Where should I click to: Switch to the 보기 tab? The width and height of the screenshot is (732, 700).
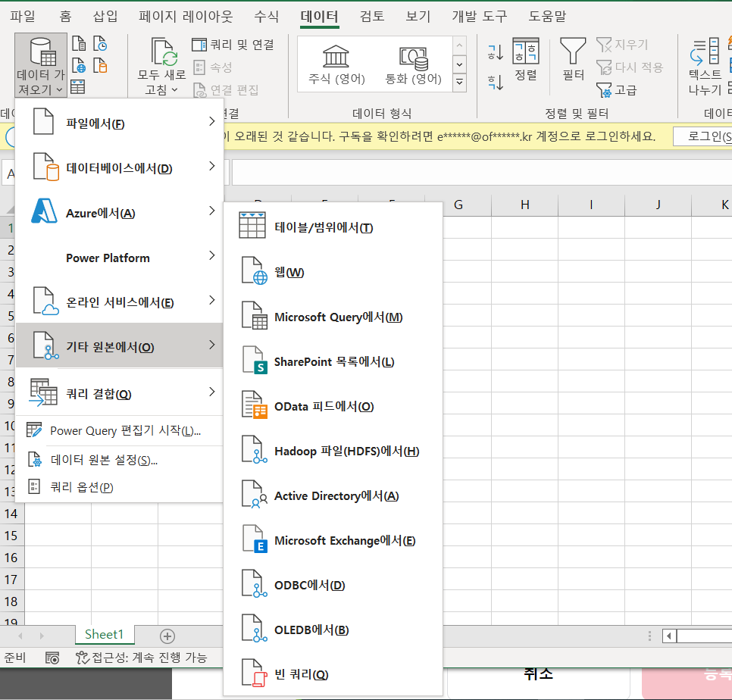coord(418,17)
